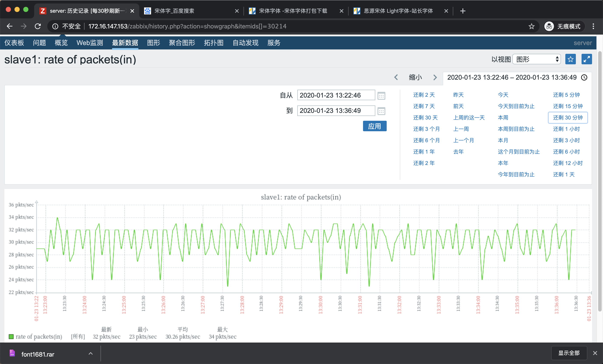This screenshot has width=603, height=364.
Task: Click 显示全部 in the downloads bar
Action: pos(569,353)
